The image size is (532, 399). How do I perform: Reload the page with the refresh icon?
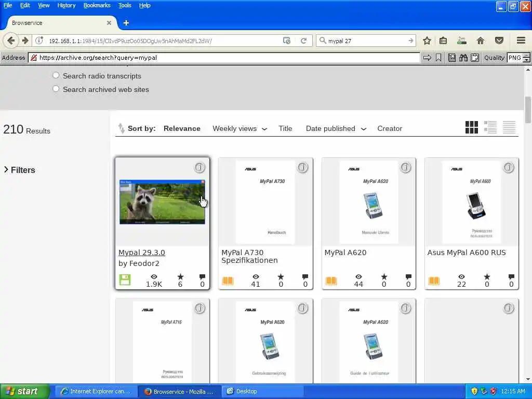click(303, 41)
